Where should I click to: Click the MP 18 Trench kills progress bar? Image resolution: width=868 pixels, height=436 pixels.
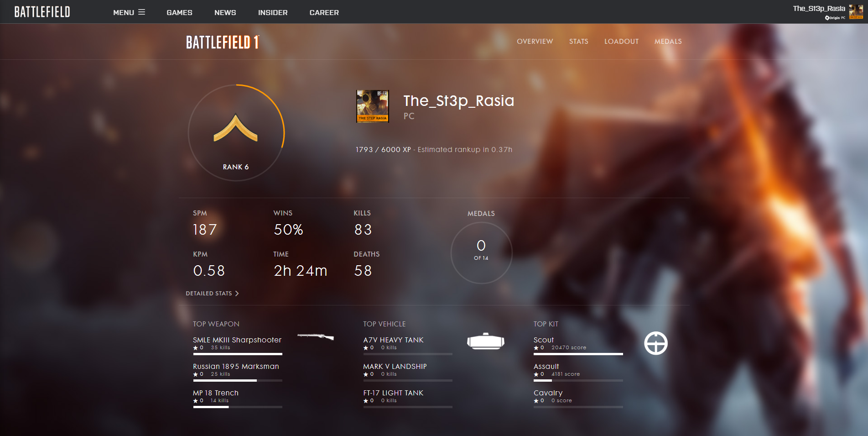[238, 407]
